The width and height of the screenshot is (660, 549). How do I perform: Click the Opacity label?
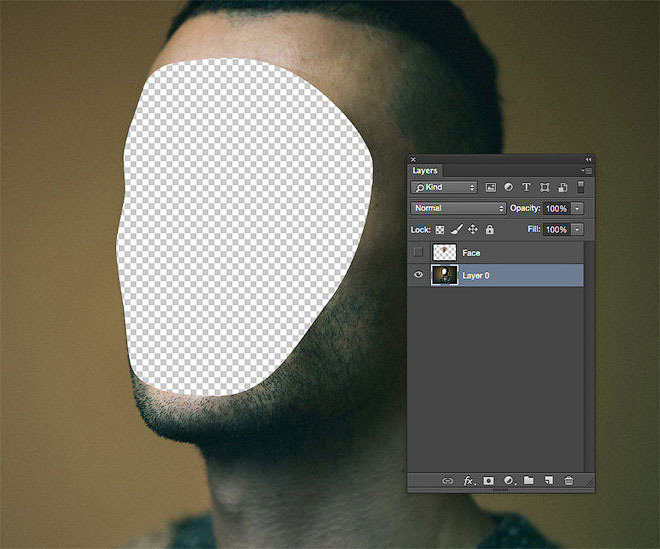[525, 208]
